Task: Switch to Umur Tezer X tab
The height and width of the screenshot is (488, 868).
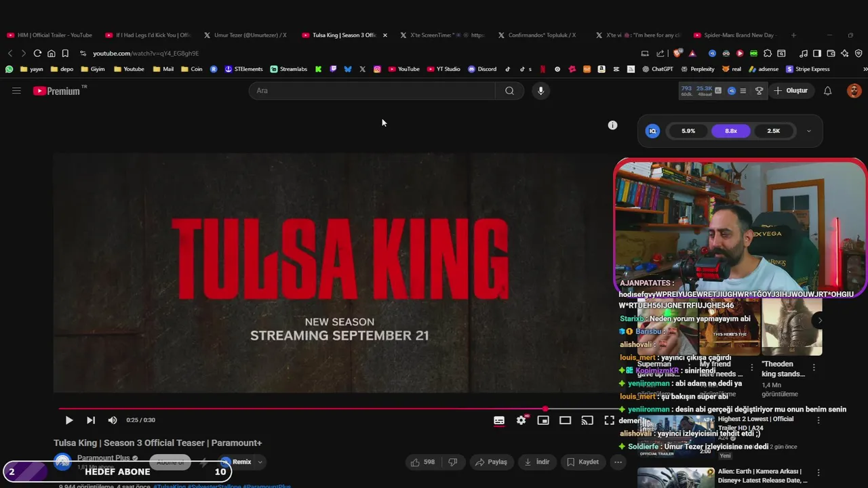Action: (245, 35)
